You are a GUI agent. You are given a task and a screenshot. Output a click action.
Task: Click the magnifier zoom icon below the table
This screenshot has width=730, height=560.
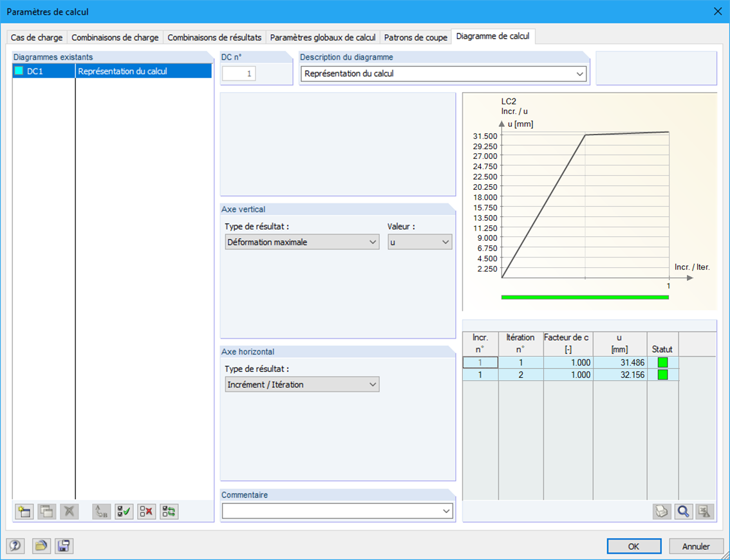tap(684, 512)
